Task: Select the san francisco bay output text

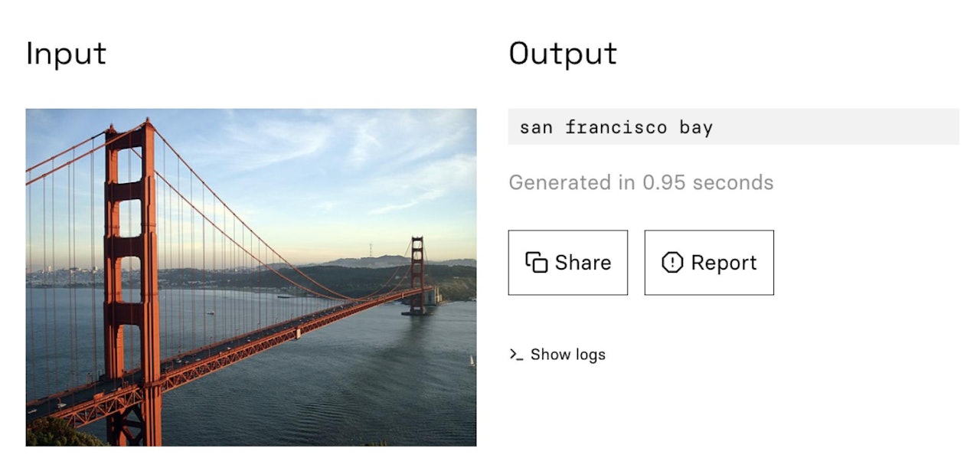Action: (x=616, y=127)
